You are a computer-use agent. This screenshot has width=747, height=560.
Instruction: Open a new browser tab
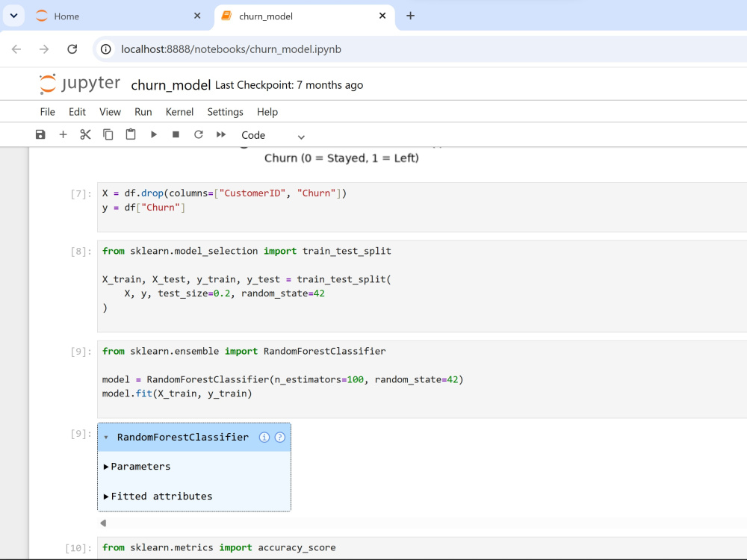tap(410, 16)
